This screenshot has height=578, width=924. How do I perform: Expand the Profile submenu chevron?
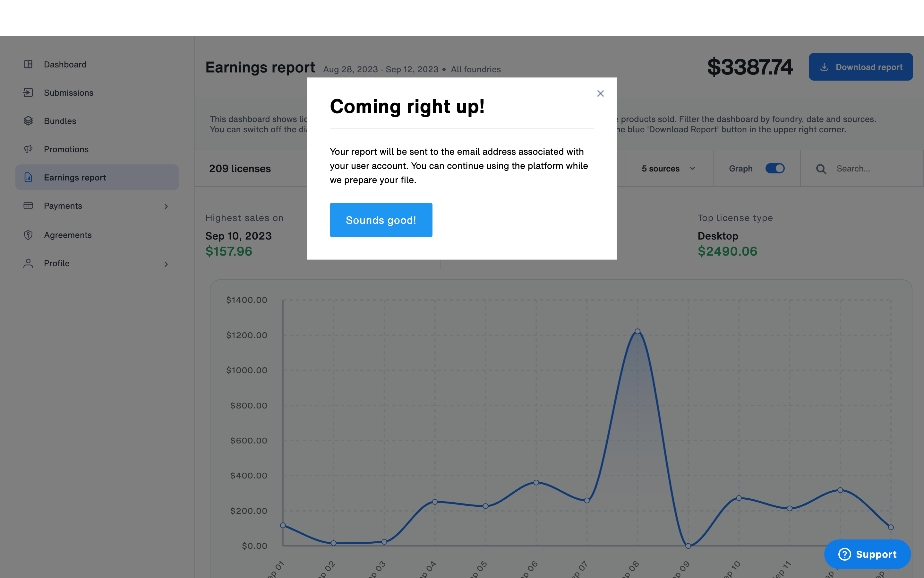click(x=166, y=264)
